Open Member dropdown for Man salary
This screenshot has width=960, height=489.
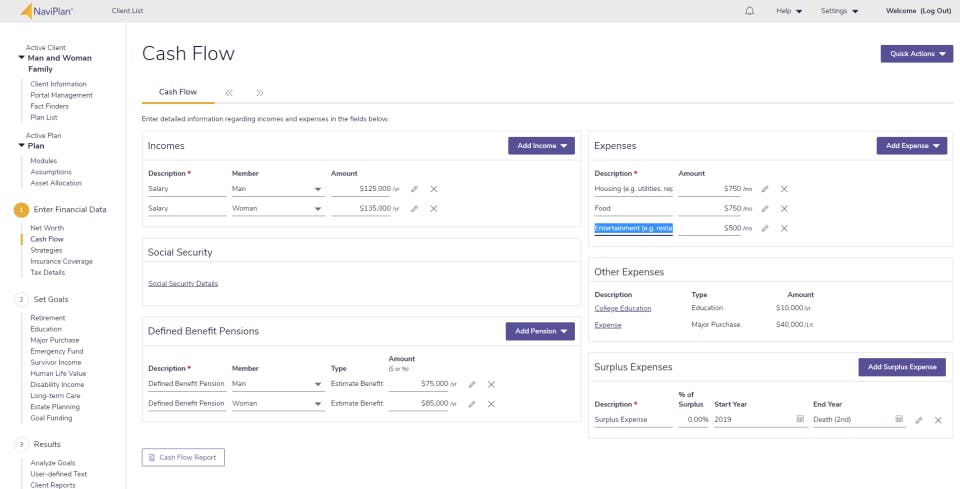pyautogui.click(x=318, y=189)
